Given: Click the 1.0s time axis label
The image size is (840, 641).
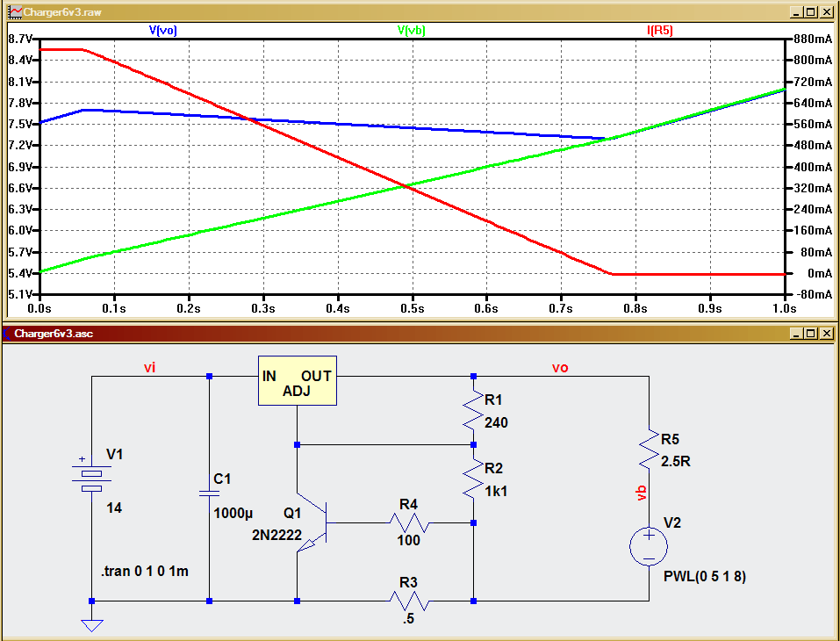Looking at the screenshot, I should 784,309.
